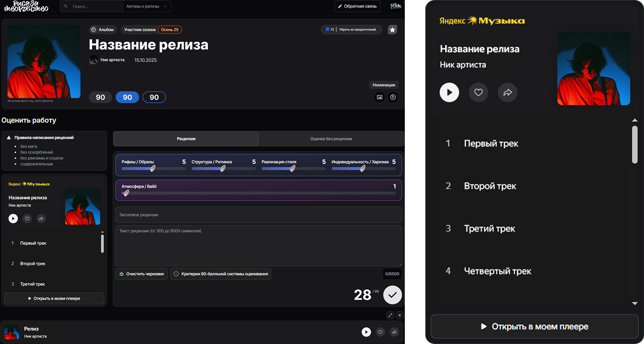Open 'Критерии 90-балльной системы оценивания'
Image resolution: width=644 pixels, height=344 pixels.
[x=221, y=274]
